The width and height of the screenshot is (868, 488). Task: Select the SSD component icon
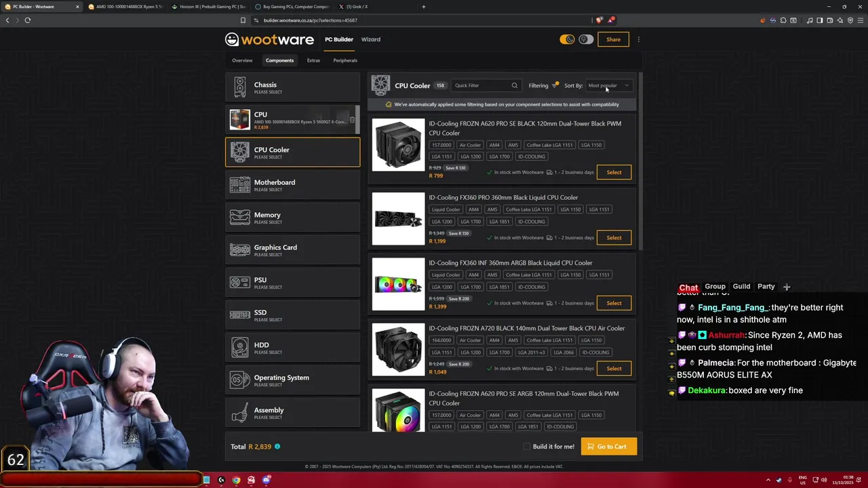tap(239, 314)
